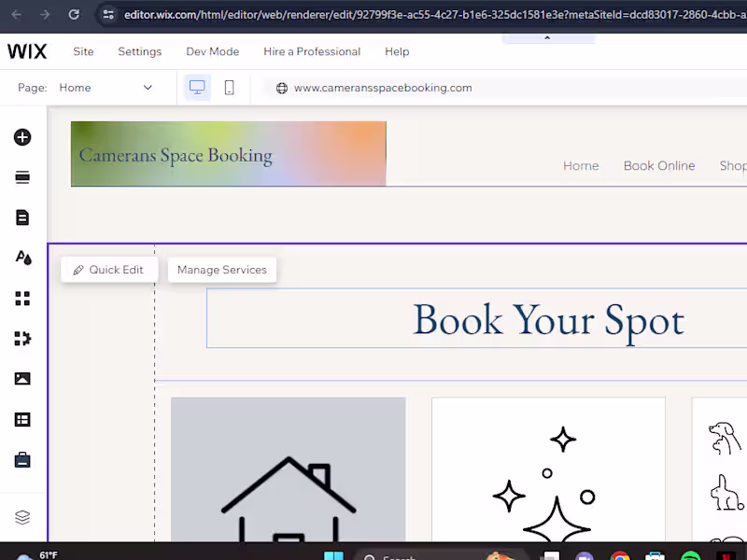Image resolution: width=747 pixels, height=560 pixels.
Task: Open the App Market panel
Action: 22,338
